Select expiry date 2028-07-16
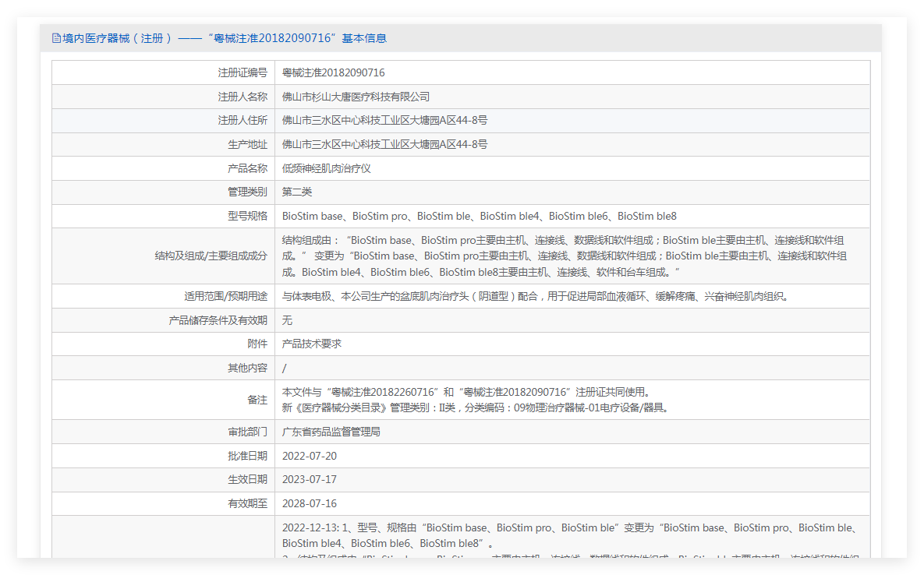Viewport: 924px width, 575px height. click(310, 504)
